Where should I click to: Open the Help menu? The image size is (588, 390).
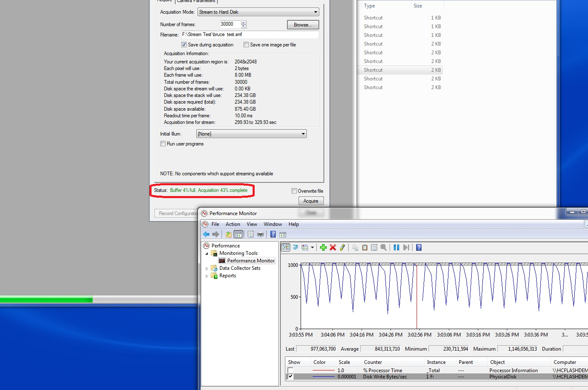click(294, 224)
